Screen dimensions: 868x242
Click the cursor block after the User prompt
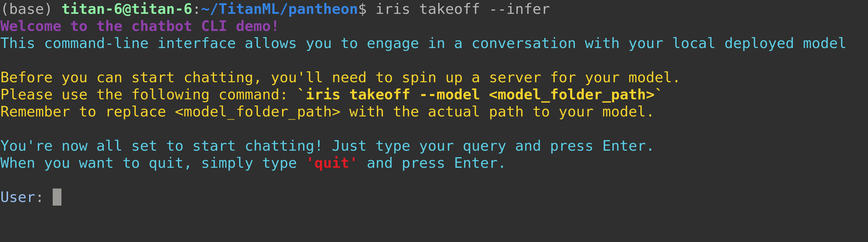coord(57,197)
